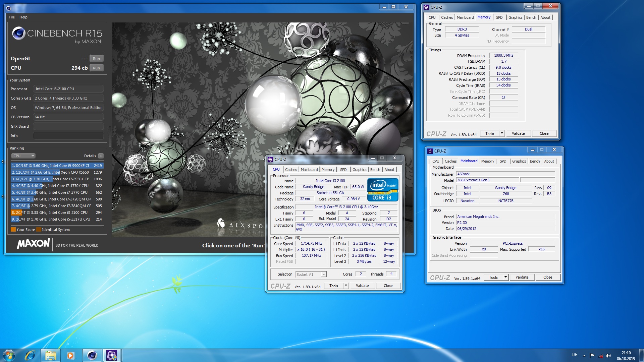Viewport: 644px width, 362px height.
Task: Expand Tools arrow in CPU tab window
Action: pyautogui.click(x=346, y=286)
